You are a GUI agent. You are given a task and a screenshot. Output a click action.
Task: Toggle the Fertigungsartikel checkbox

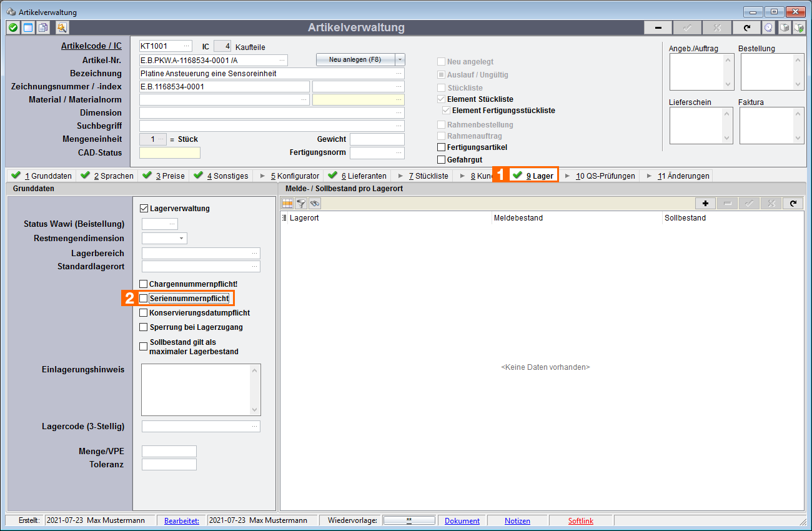coord(442,147)
